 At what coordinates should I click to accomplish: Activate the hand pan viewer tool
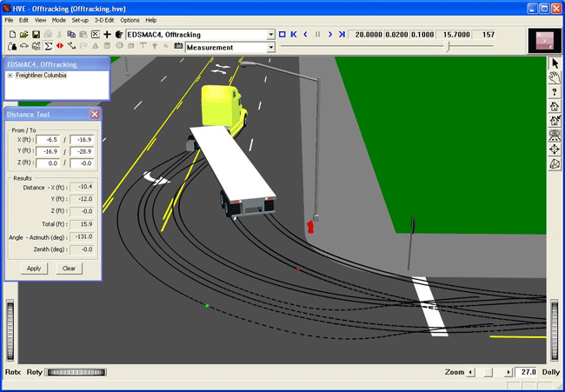coord(555,77)
